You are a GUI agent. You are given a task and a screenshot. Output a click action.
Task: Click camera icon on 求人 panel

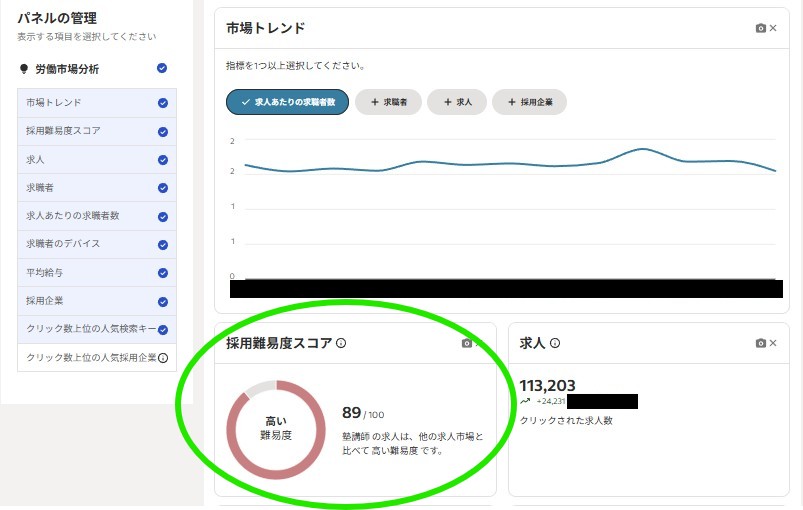760,343
